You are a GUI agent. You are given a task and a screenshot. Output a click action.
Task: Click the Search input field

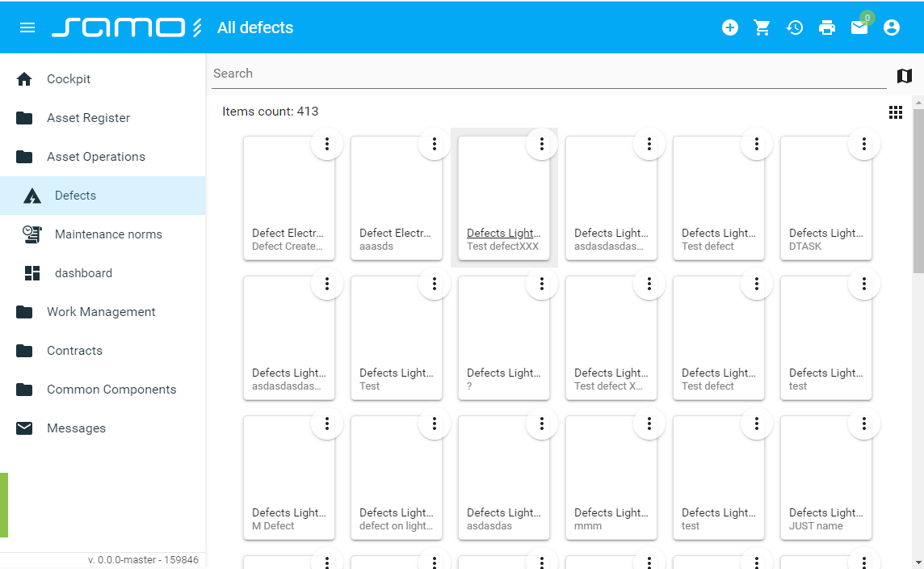coord(548,74)
